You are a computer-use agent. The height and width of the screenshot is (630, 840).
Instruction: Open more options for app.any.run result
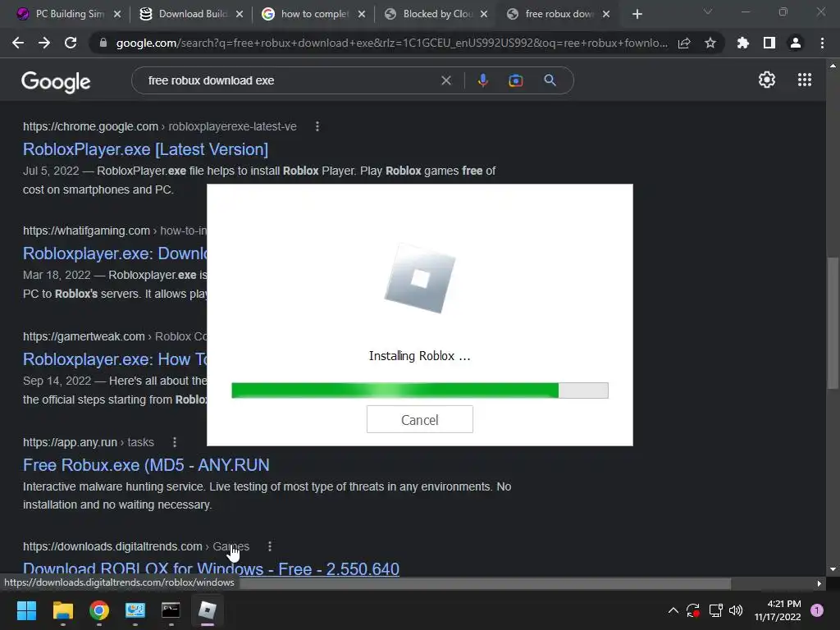click(175, 442)
